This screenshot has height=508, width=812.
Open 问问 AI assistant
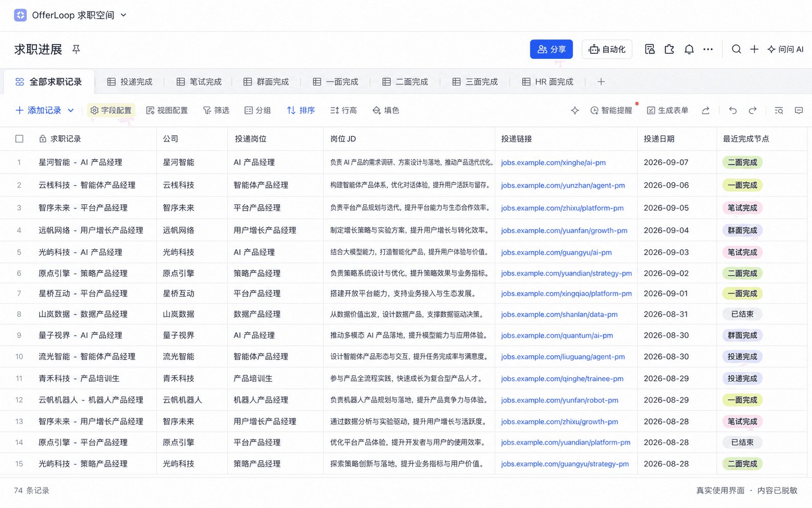[x=785, y=49]
